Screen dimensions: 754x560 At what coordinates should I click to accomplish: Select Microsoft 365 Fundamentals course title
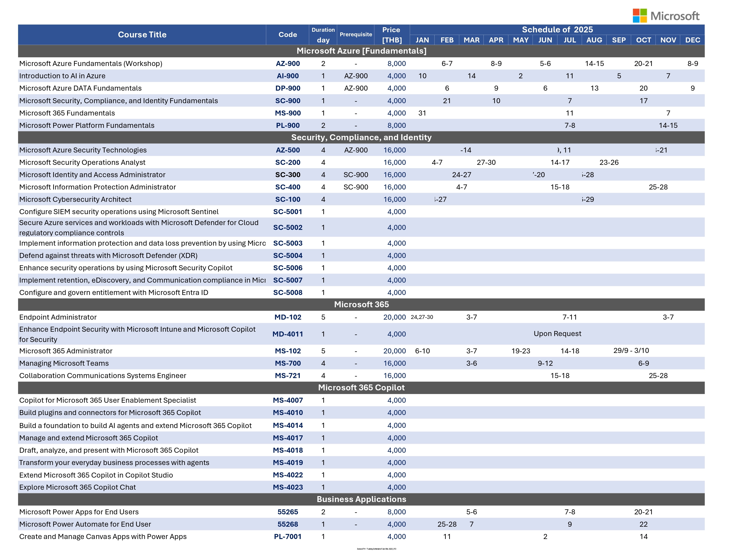tap(67, 113)
